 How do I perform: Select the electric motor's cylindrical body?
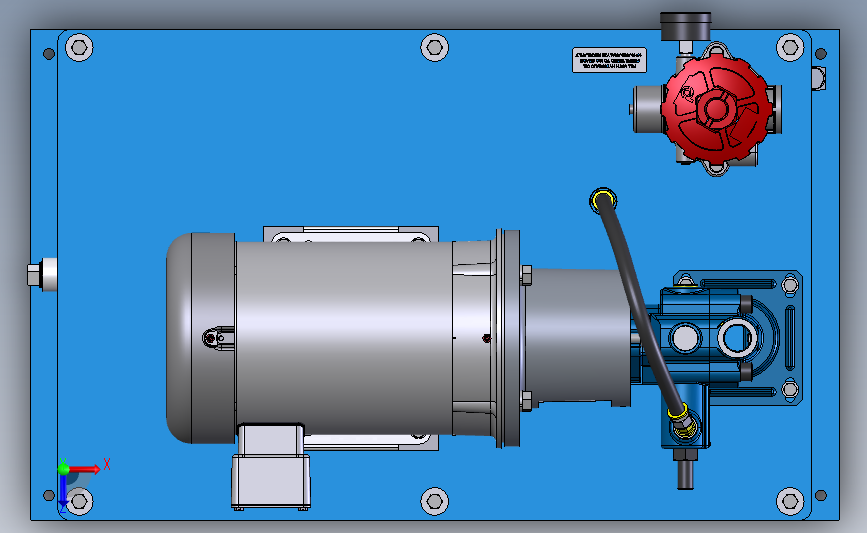coord(344,337)
